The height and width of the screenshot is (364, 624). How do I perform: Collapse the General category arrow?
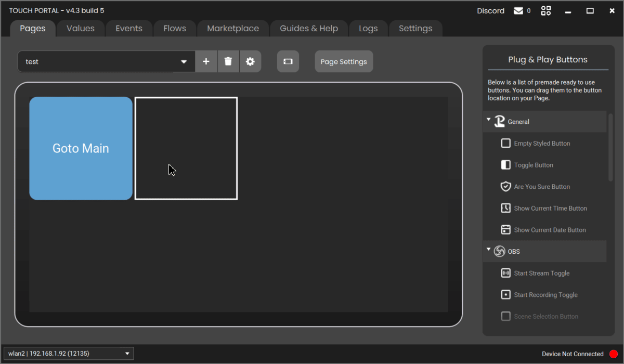tap(488, 120)
